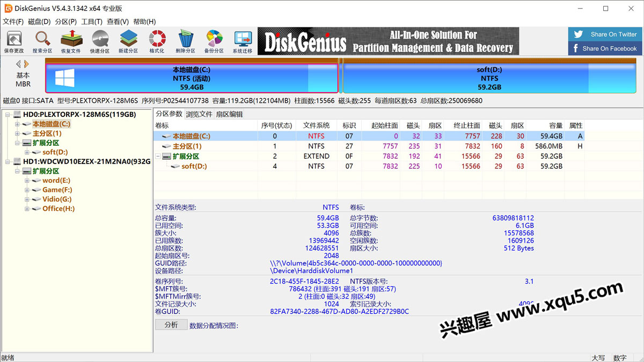Click the 大写 caps lock status indicator

[x=598, y=358]
